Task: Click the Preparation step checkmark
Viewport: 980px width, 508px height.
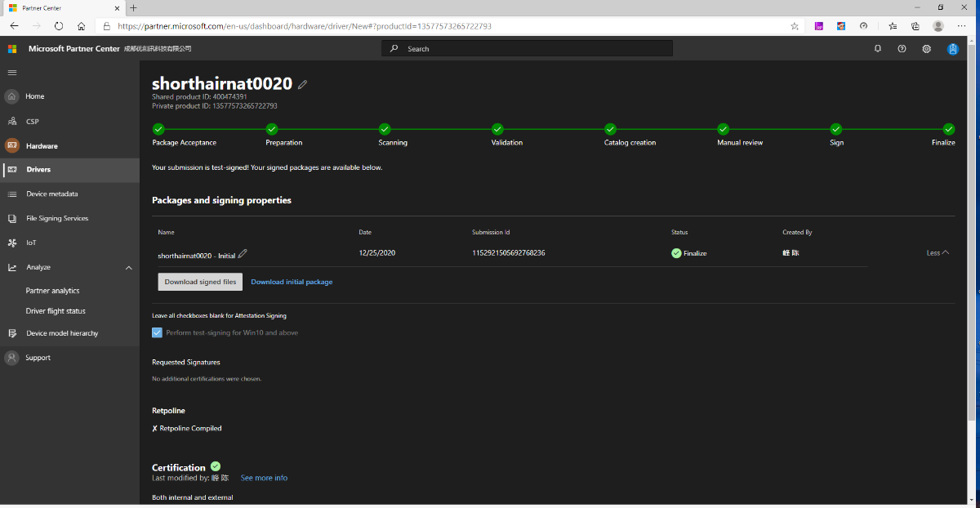Action: pos(272,129)
